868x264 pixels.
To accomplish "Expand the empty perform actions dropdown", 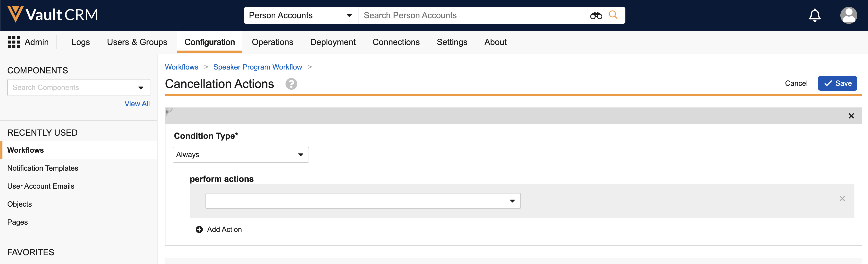I will click(363, 201).
